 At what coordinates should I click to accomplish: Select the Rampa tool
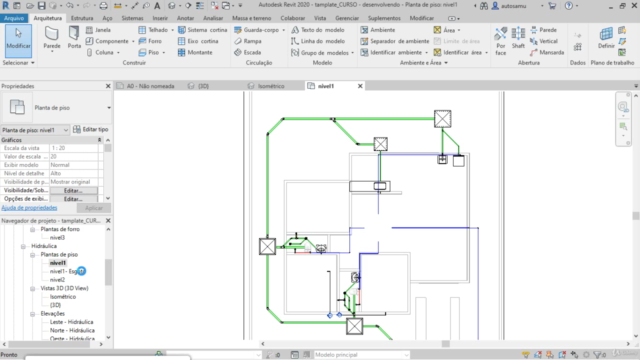(x=248, y=41)
